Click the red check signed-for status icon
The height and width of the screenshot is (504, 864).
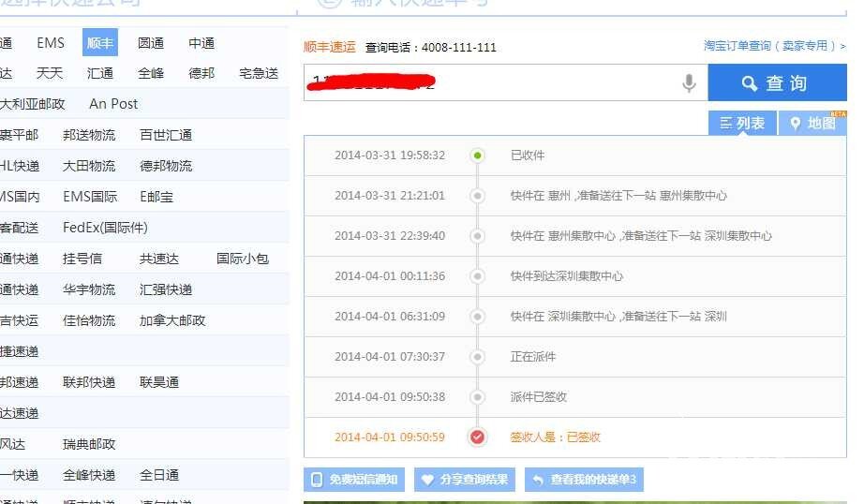point(477,437)
